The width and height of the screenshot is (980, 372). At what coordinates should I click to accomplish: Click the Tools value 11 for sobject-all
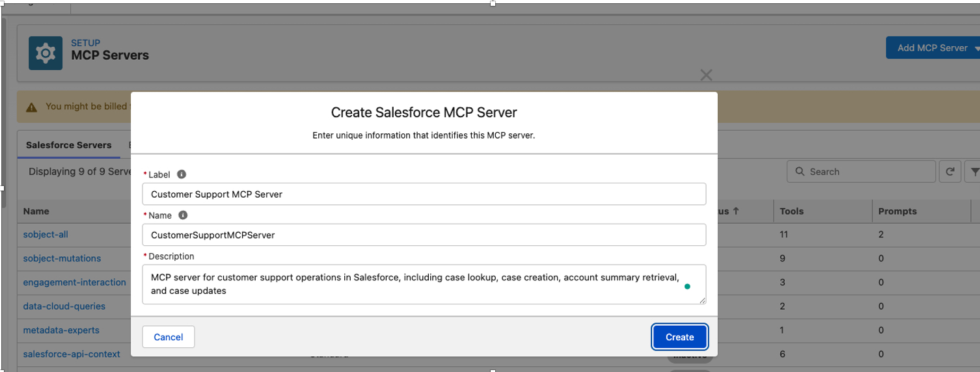pos(785,234)
